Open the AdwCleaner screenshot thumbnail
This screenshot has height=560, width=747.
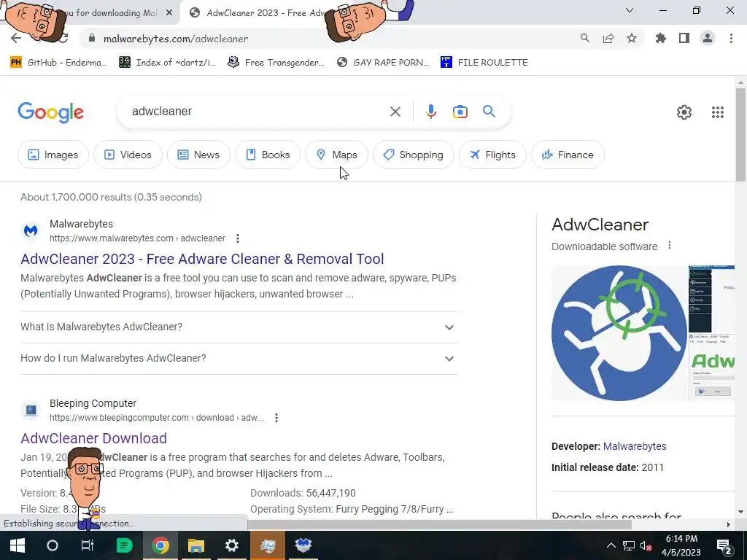point(712,299)
